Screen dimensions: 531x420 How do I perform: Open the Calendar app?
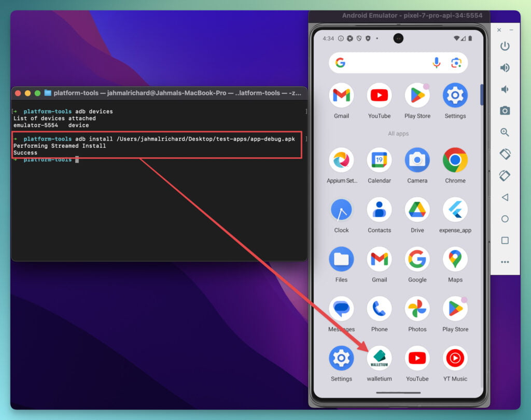[379, 160]
